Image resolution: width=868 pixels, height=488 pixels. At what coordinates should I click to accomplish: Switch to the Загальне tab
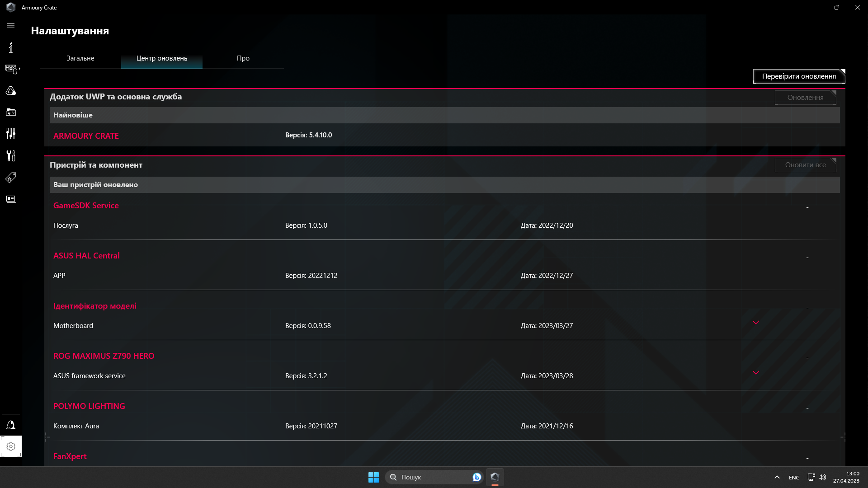click(80, 58)
